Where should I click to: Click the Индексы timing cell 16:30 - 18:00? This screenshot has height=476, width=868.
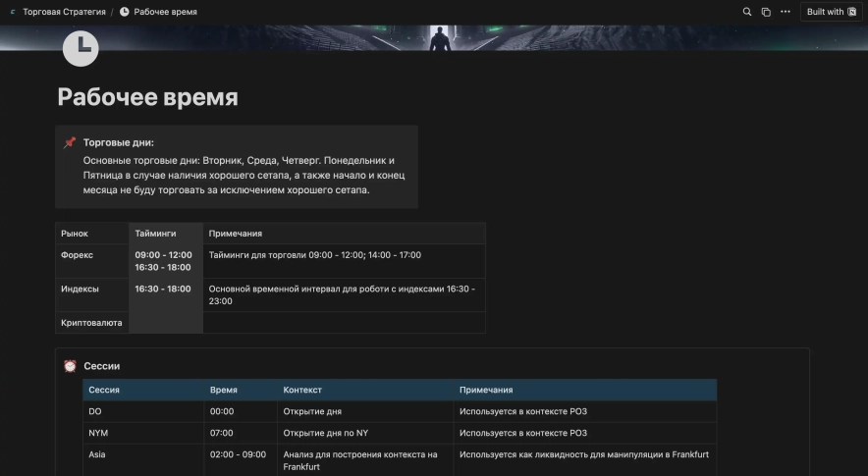(x=163, y=290)
